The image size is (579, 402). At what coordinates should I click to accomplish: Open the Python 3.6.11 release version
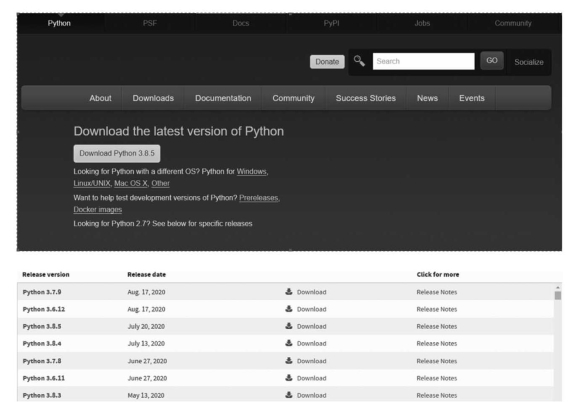tap(44, 378)
